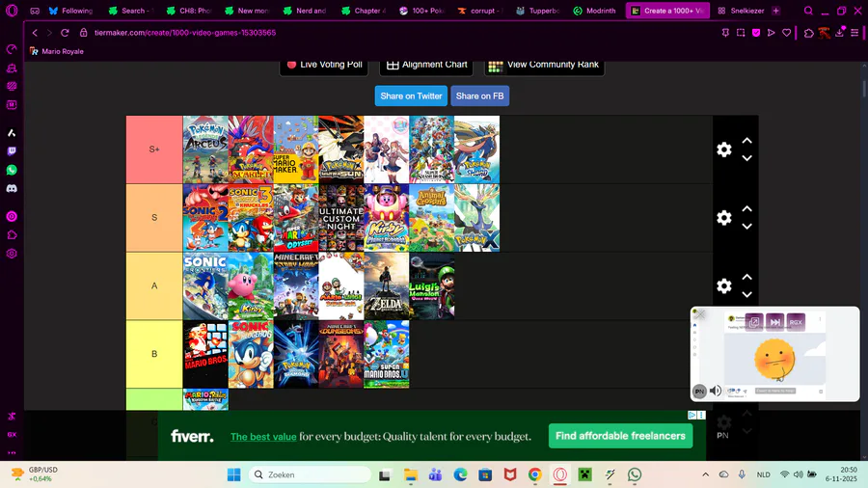Move S tier row down

pos(746,227)
